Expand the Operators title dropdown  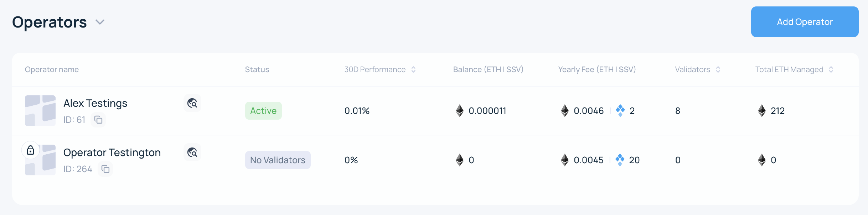tap(100, 22)
